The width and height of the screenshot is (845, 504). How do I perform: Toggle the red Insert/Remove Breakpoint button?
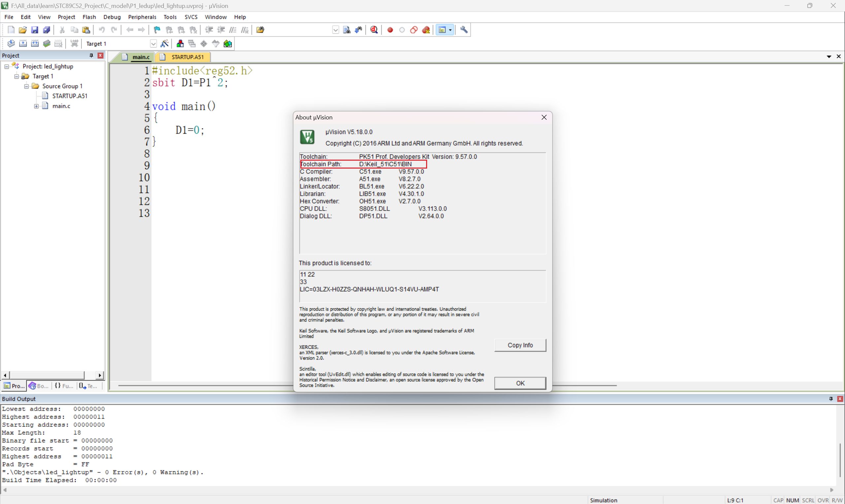(x=390, y=30)
